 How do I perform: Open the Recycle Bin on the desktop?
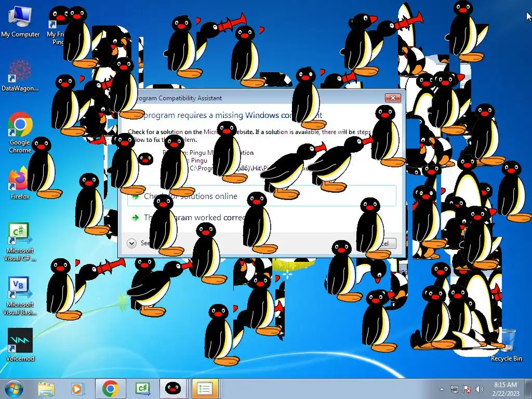[x=506, y=345]
